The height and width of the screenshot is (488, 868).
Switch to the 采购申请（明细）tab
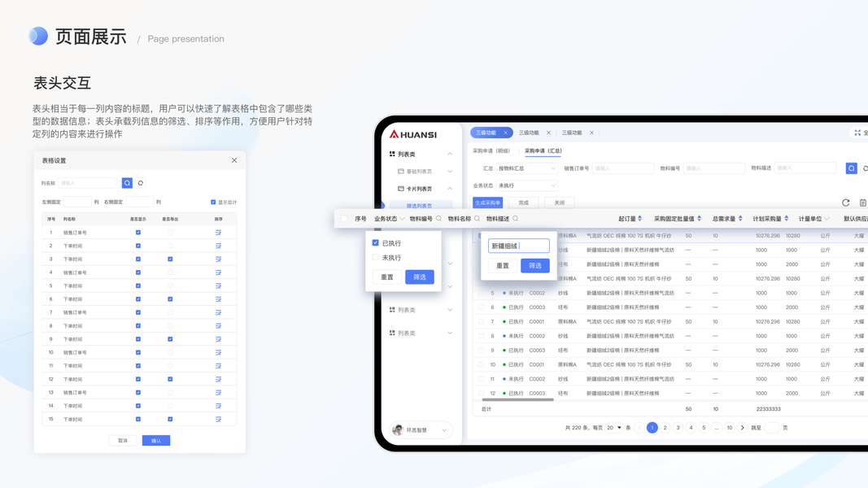coord(491,150)
